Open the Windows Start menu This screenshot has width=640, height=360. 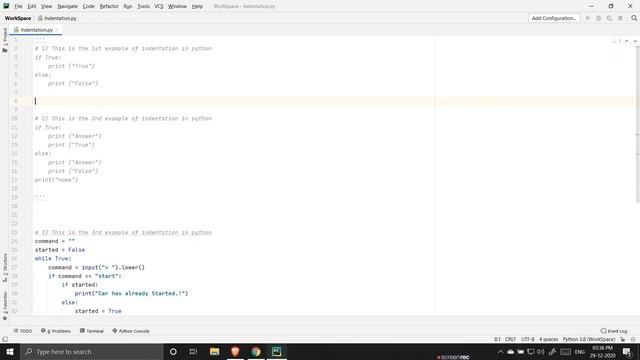point(10,351)
